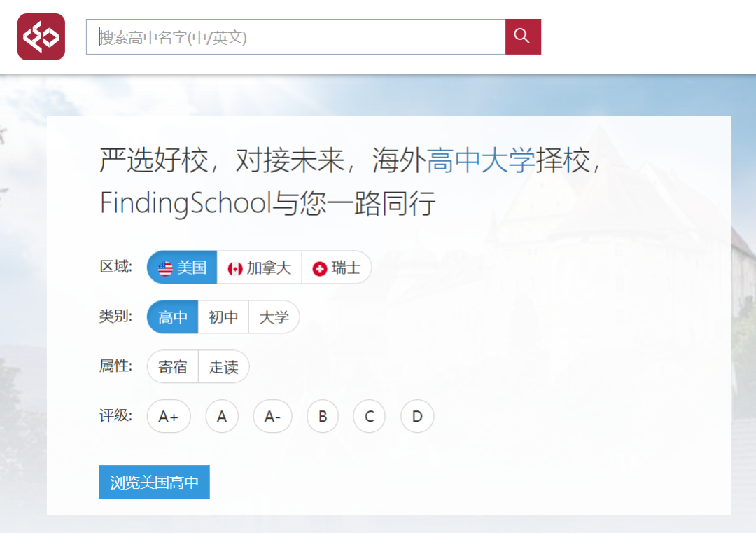Filter by C rating
Viewport: 756px width, 533px height.
[370, 417]
